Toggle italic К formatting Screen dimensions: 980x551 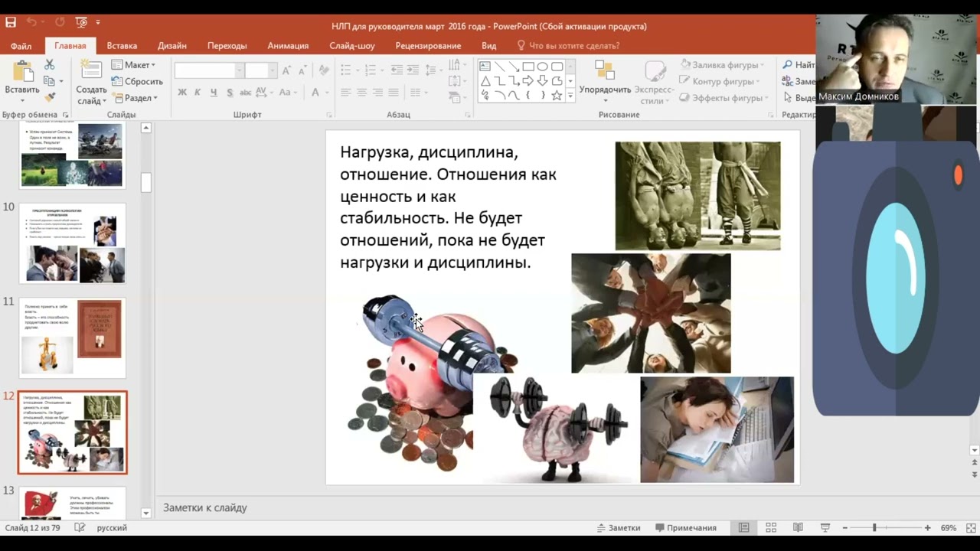click(198, 93)
